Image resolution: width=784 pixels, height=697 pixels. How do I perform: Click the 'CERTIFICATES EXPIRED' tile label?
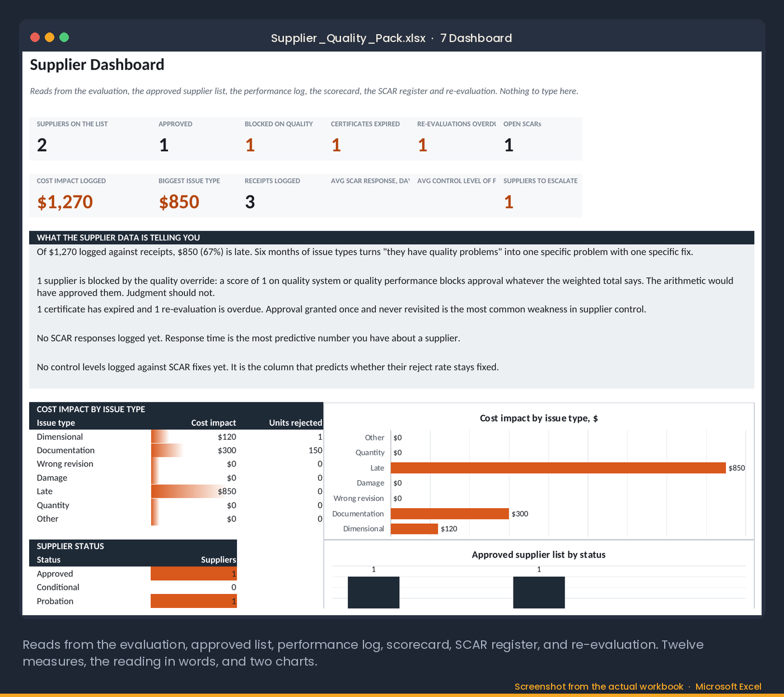[365, 124]
